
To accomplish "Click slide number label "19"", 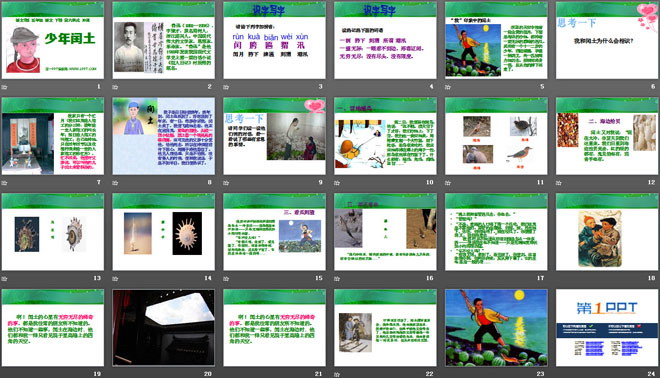I will click(97, 373).
